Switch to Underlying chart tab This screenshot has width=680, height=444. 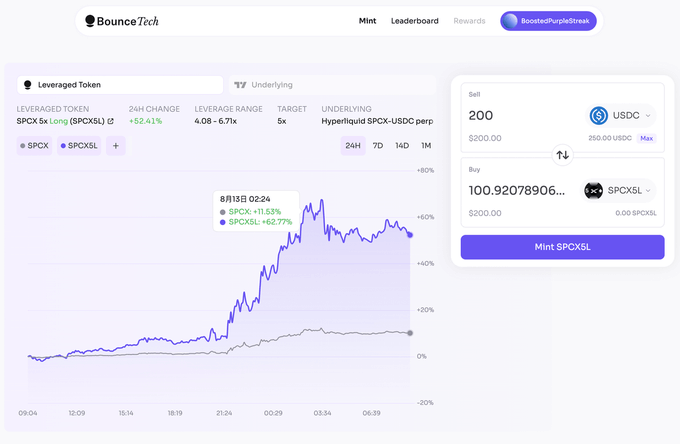(332, 85)
